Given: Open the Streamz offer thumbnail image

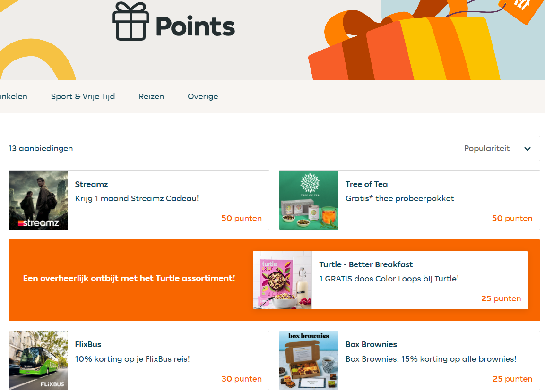Looking at the screenshot, I should [38, 200].
